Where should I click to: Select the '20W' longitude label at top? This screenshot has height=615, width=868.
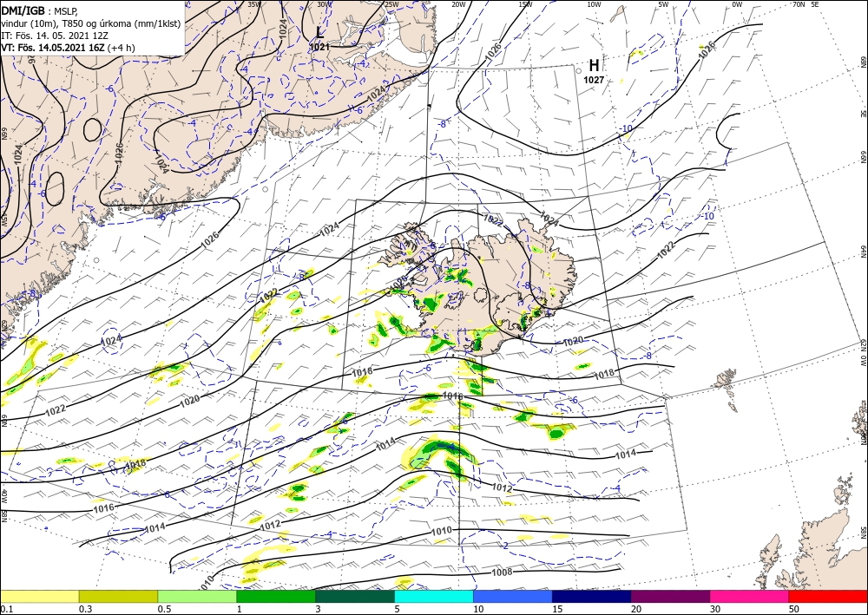click(458, 4)
